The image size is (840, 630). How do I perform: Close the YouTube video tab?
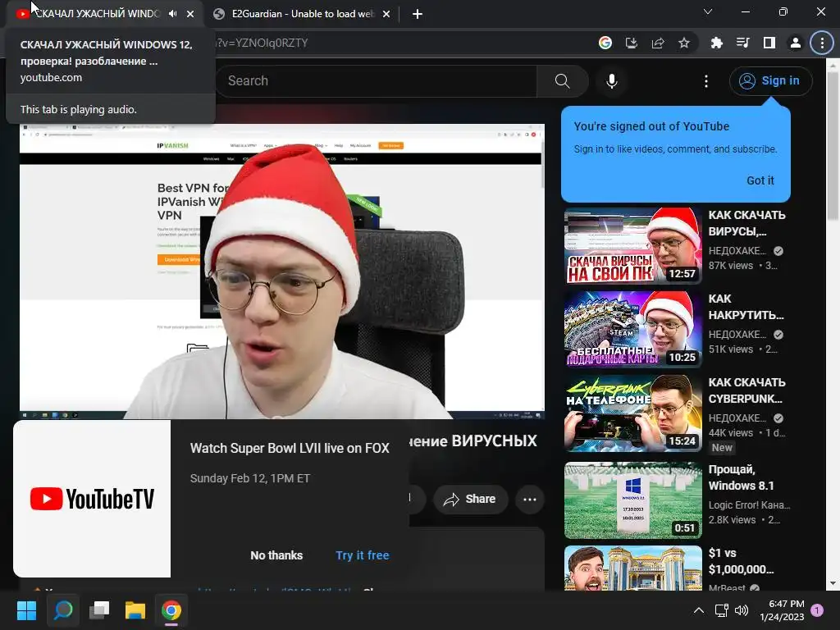(x=190, y=14)
